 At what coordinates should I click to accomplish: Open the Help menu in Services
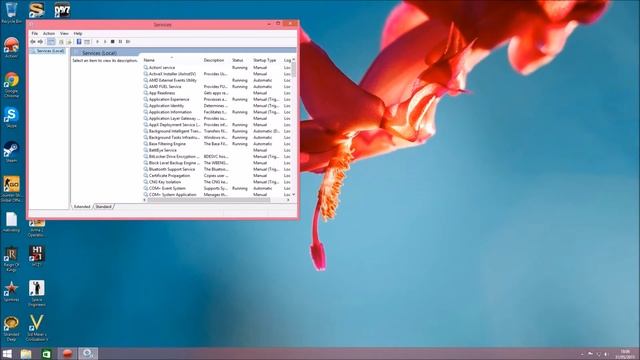point(78,33)
